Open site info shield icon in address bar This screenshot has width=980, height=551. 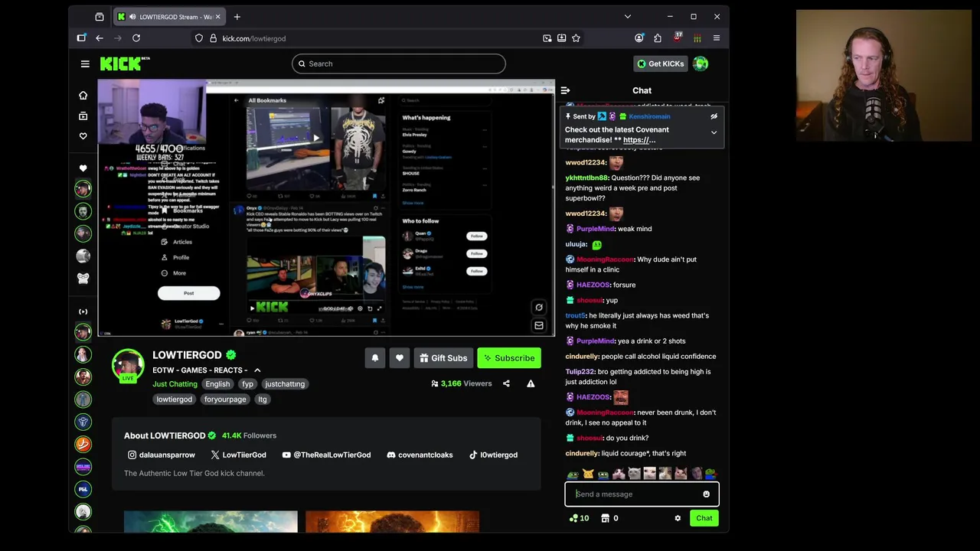pyautogui.click(x=199, y=38)
